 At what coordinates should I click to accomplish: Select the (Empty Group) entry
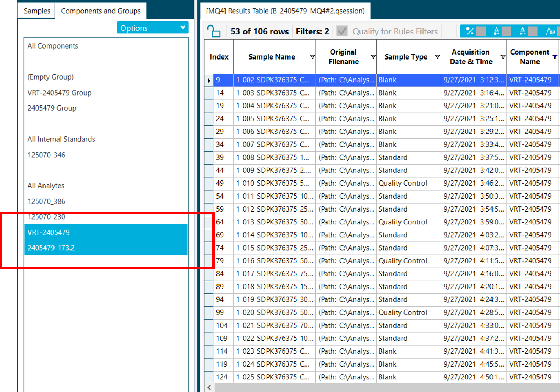click(50, 77)
